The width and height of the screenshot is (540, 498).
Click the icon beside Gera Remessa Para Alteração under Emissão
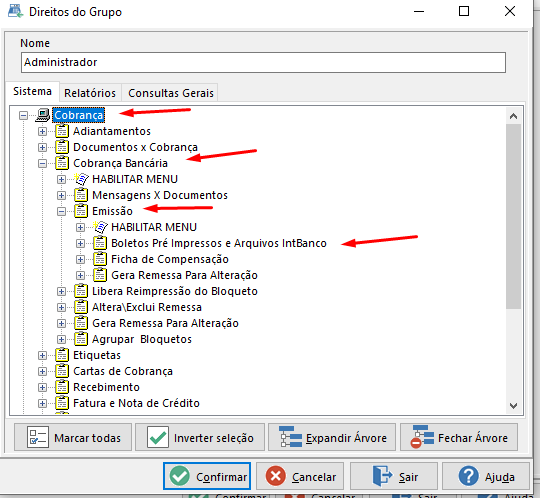tap(100, 275)
